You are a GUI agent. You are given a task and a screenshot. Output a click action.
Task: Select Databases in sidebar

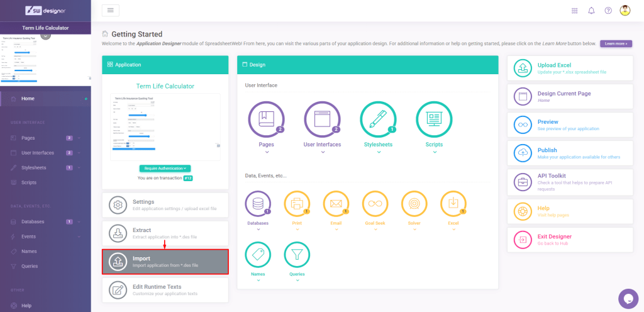(45, 221)
